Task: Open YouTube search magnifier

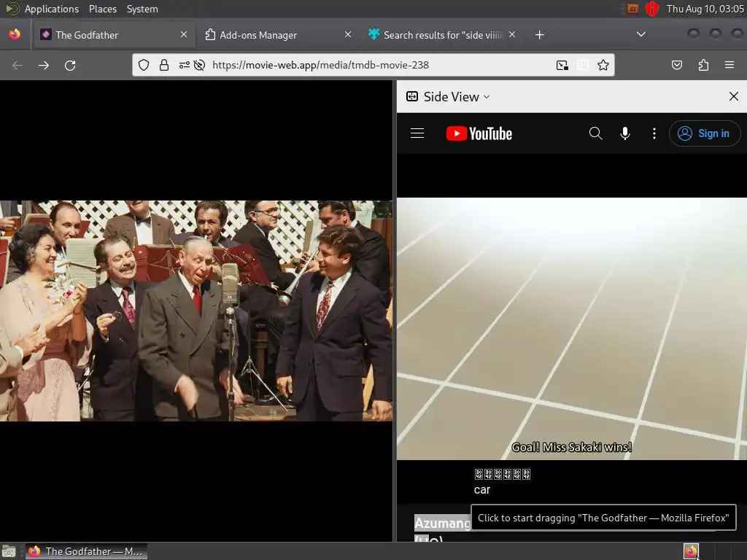Action: tap(595, 133)
